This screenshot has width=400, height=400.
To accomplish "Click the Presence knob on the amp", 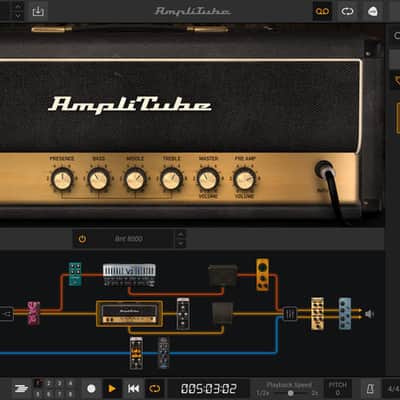I will (x=62, y=179).
